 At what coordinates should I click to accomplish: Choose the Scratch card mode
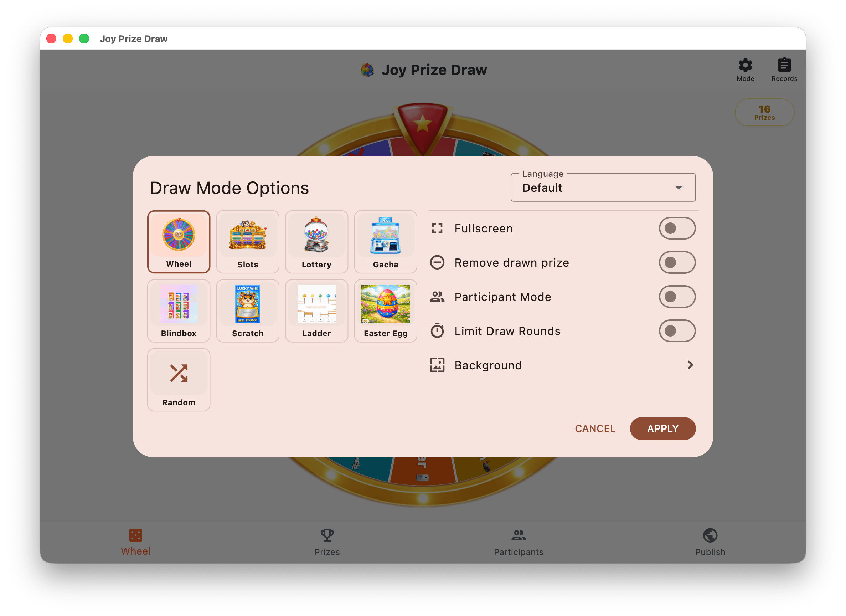point(247,310)
